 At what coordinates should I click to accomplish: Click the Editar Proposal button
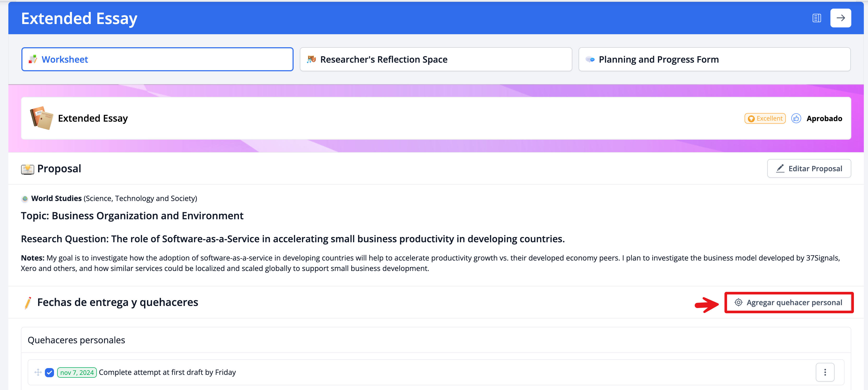809,169
